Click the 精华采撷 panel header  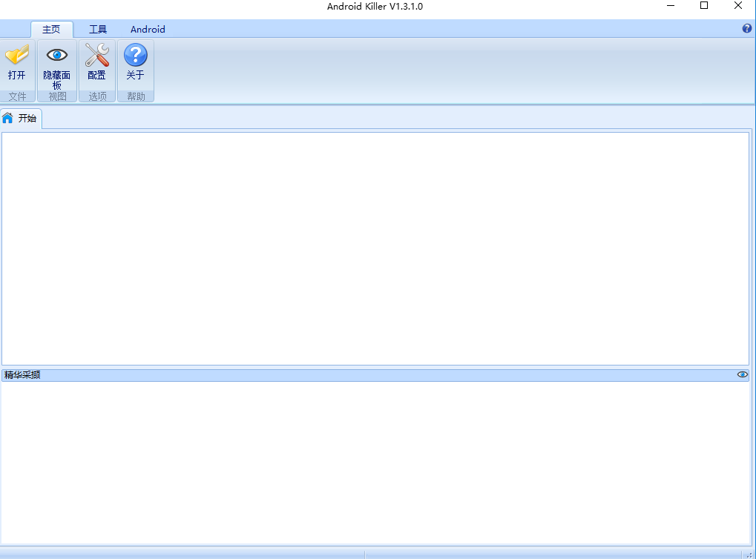tap(375, 375)
